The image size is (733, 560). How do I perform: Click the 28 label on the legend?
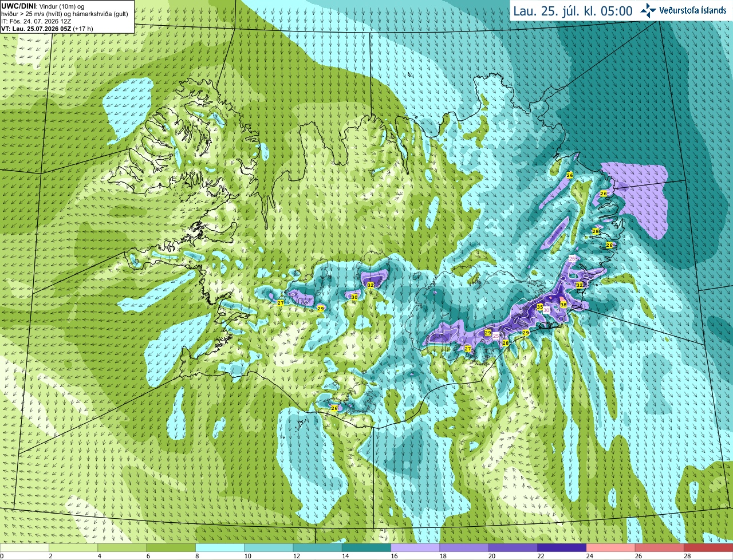[687, 556]
